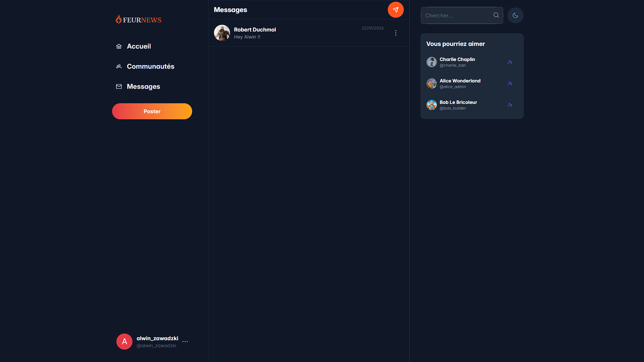Click inside the Chercher search field
The image size is (644, 362).
(456, 15)
